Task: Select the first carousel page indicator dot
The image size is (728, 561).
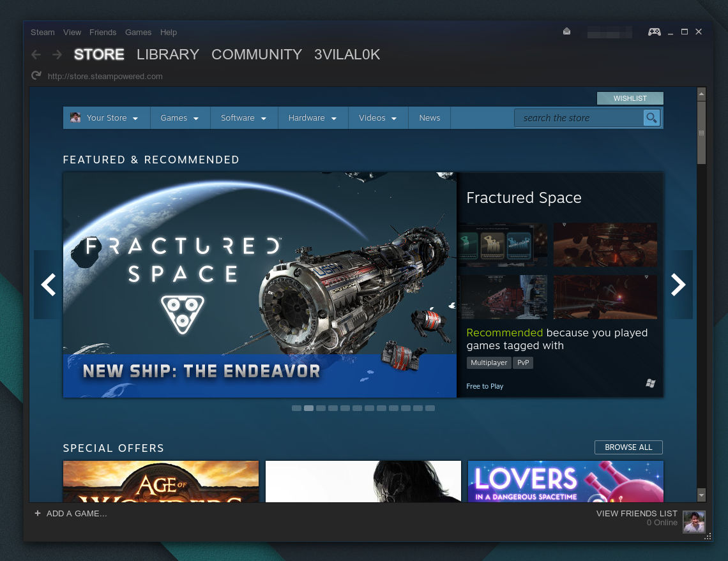Action: (x=296, y=408)
